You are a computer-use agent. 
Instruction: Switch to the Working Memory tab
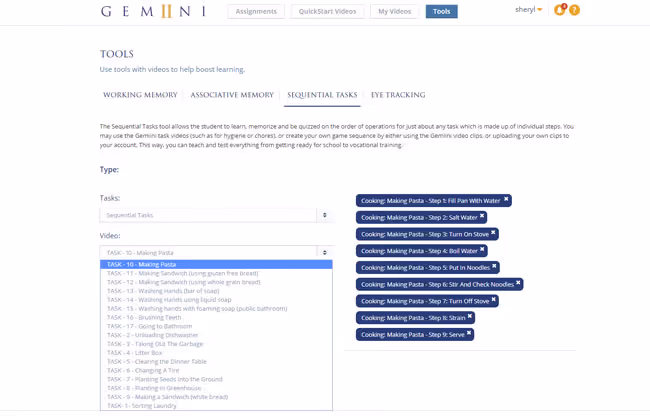[x=140, y=95]
